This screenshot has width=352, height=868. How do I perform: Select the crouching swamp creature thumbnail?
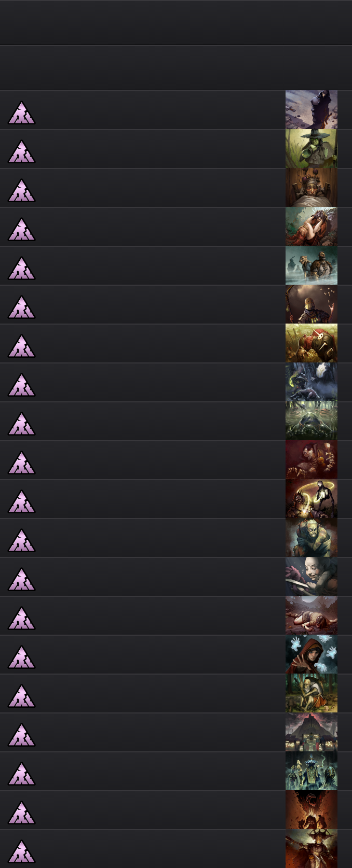(x=312, y=421)
